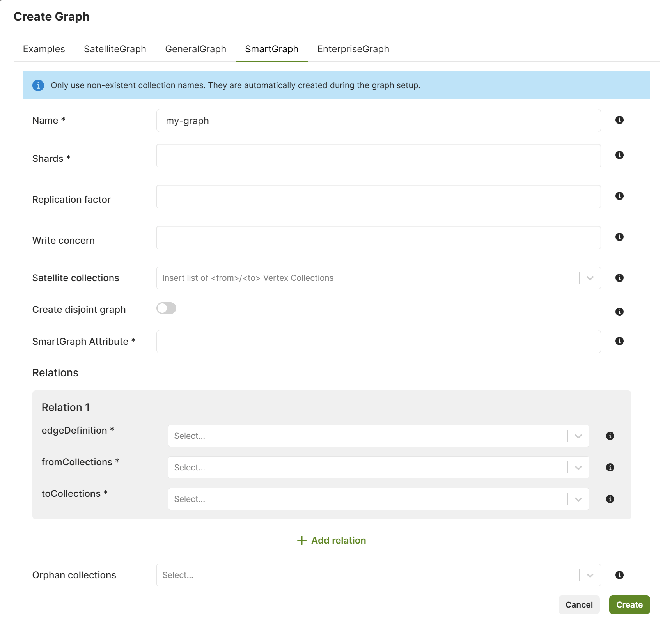Focus the SmartGraph Attribute input field
The height and width of the screenshot is (638, 672).
(x=378, y=342)
